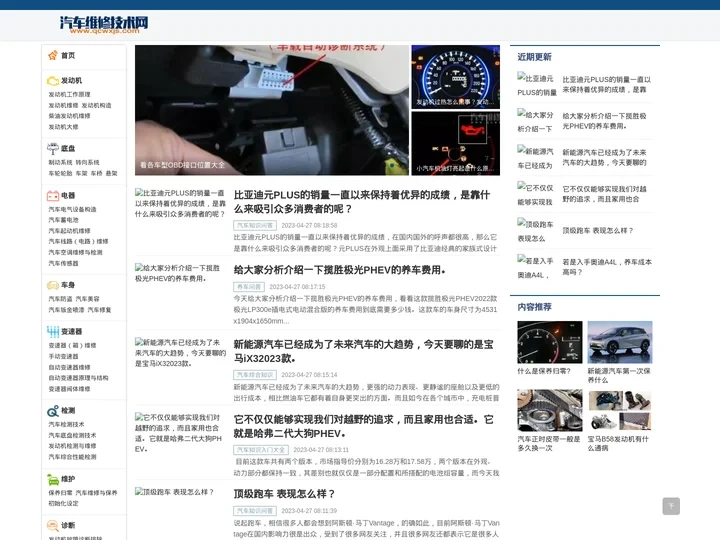Open the 制动系统 link
This screenshot has width=720, height=540.
click(x=61, y=163)
